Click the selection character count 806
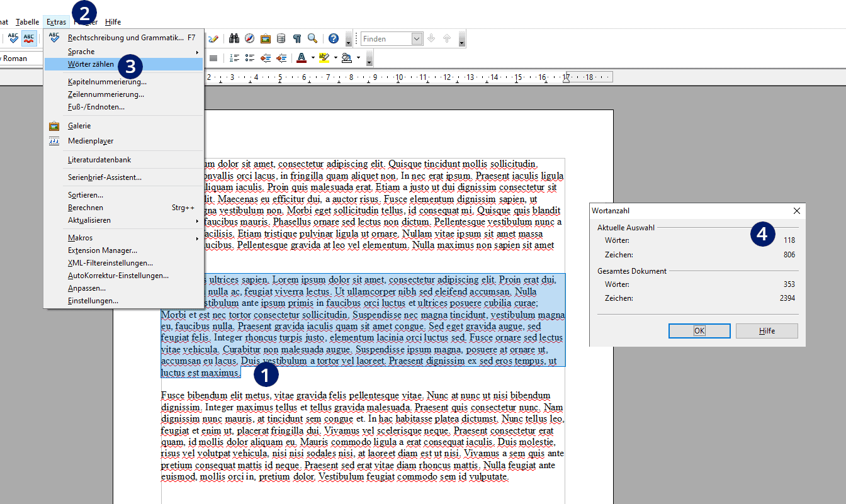This screenshot has height=504, width=846. click(789, 255)
